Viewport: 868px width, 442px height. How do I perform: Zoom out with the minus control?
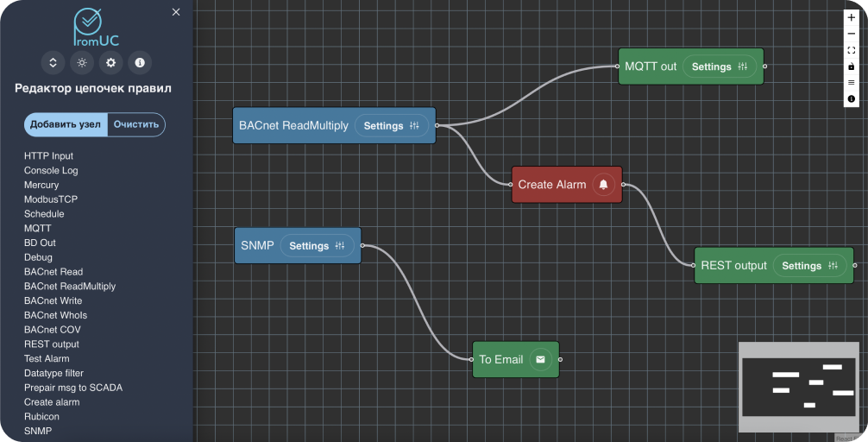click(x=852, y=34)
